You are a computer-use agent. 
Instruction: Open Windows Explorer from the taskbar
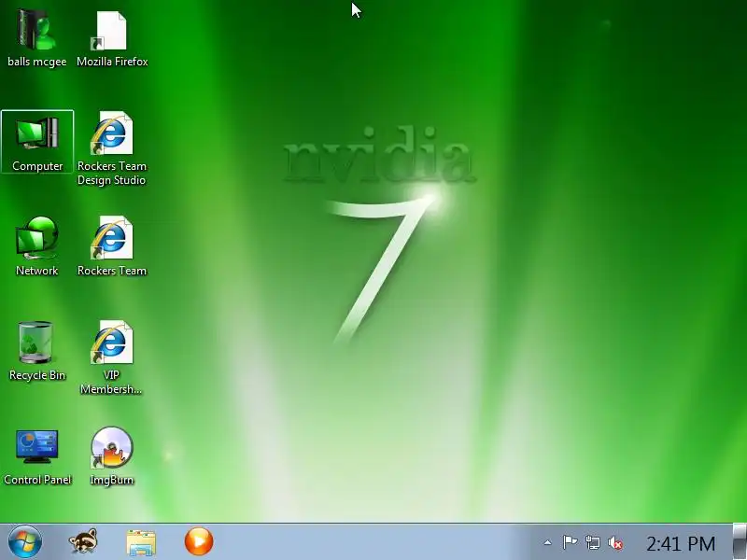coord(141,542)
